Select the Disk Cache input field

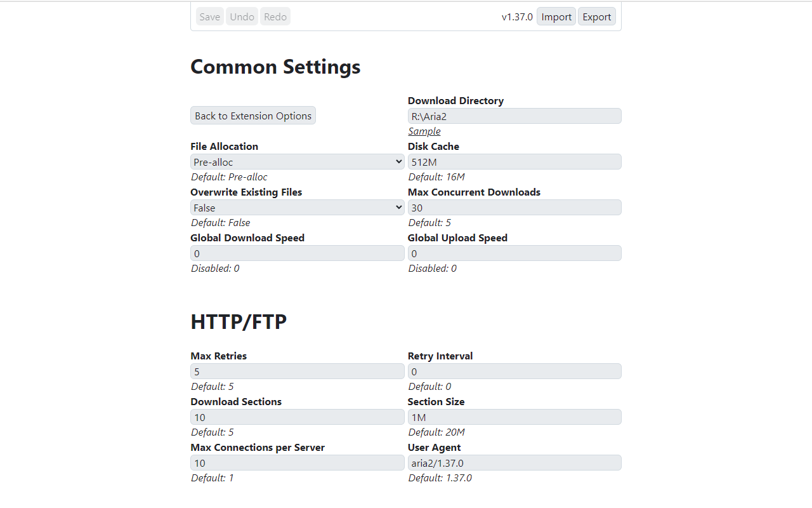click(514, 162)
